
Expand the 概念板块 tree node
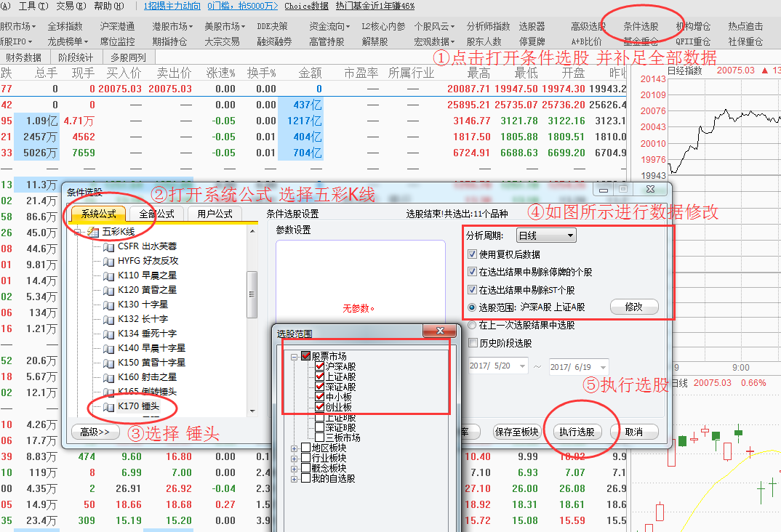pyautogui.click(x=295, y=469)
